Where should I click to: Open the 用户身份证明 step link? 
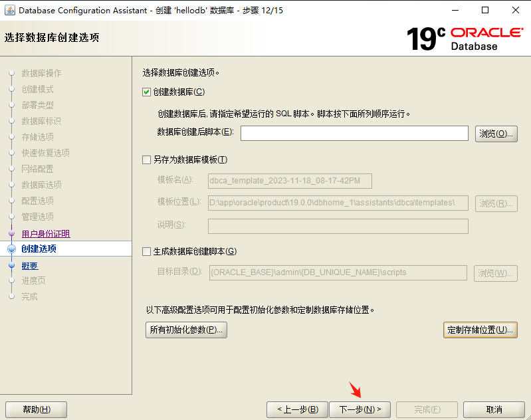pyautogui.click(x=46, y=234)
